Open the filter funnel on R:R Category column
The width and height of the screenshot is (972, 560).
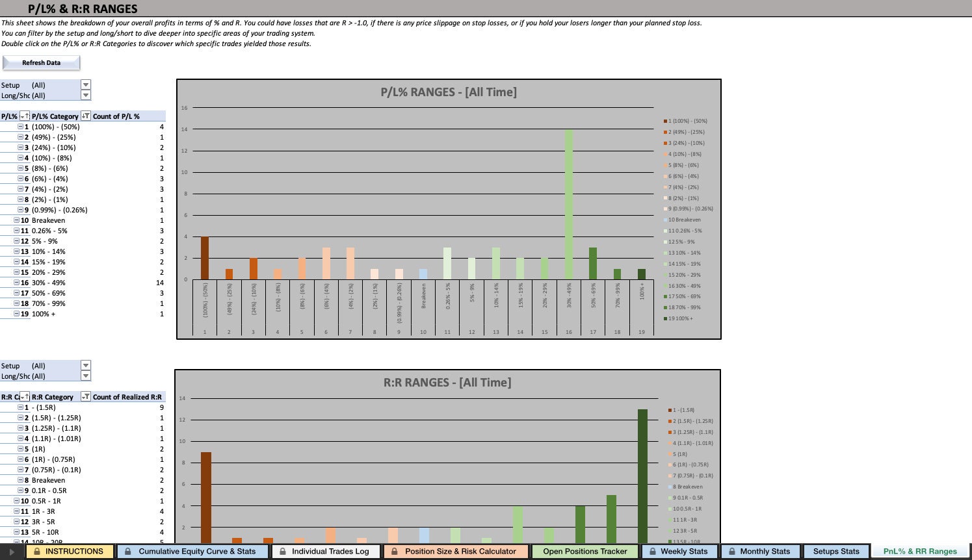[85, 396]
